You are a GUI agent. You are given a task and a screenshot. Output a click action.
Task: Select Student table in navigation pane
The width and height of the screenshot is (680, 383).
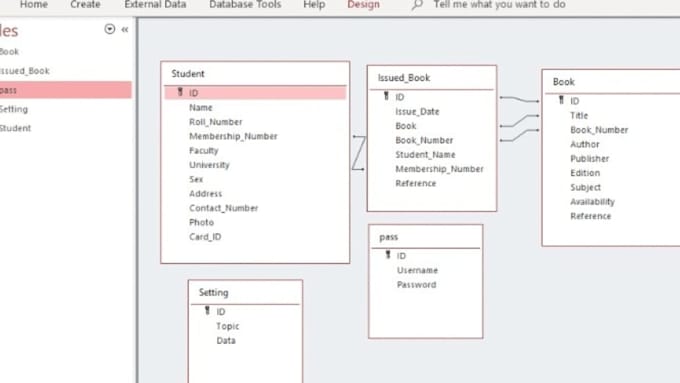[16, 128]
